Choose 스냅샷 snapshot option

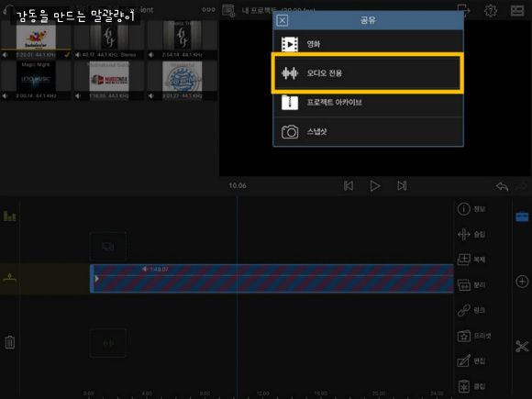(368, 132)
